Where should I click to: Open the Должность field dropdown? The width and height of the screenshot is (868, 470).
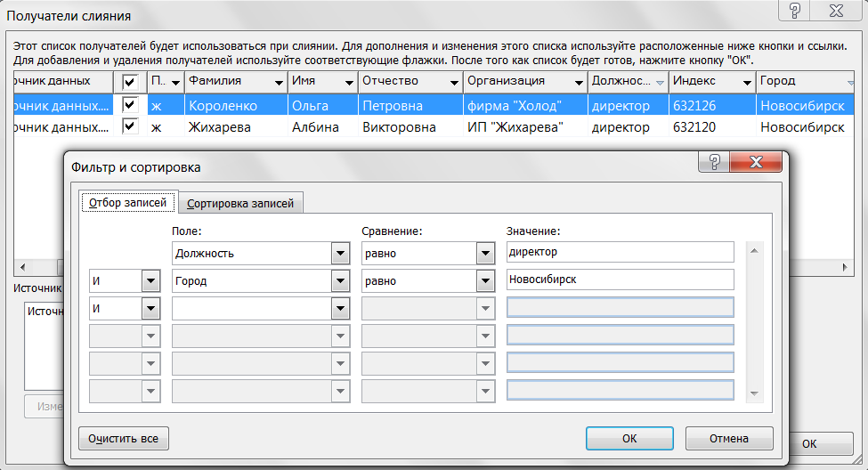click(340, 253)
